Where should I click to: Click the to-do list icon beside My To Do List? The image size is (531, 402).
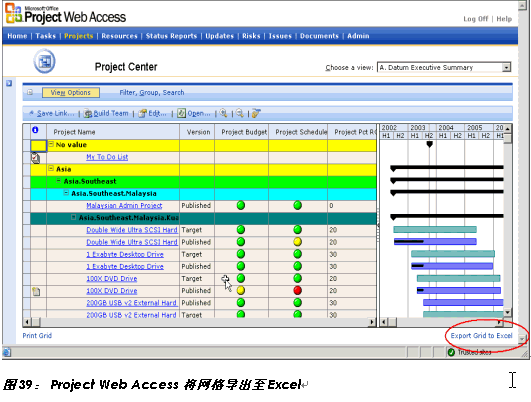tap(36, 157)
